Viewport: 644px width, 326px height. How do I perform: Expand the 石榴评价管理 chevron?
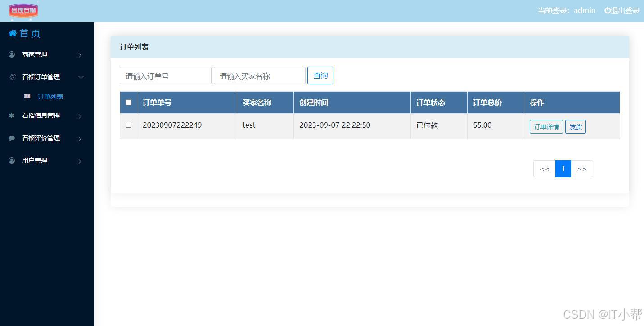point(80,138)
